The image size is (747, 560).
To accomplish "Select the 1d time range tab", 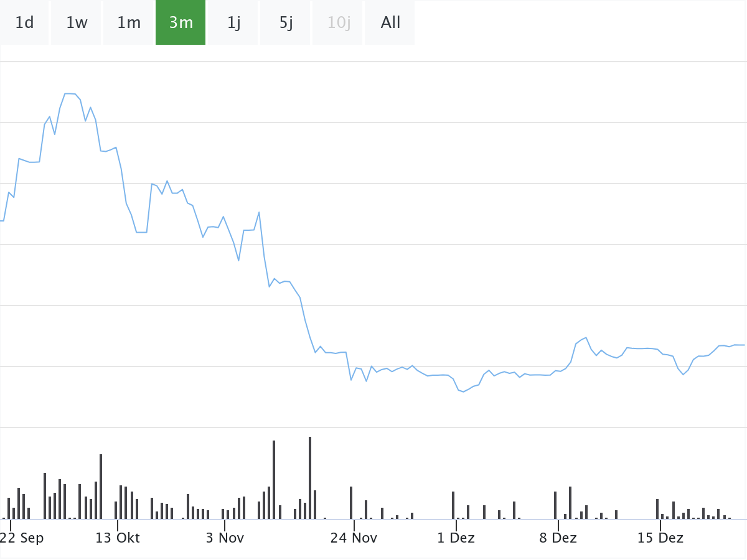I will [x=24, y=22].
